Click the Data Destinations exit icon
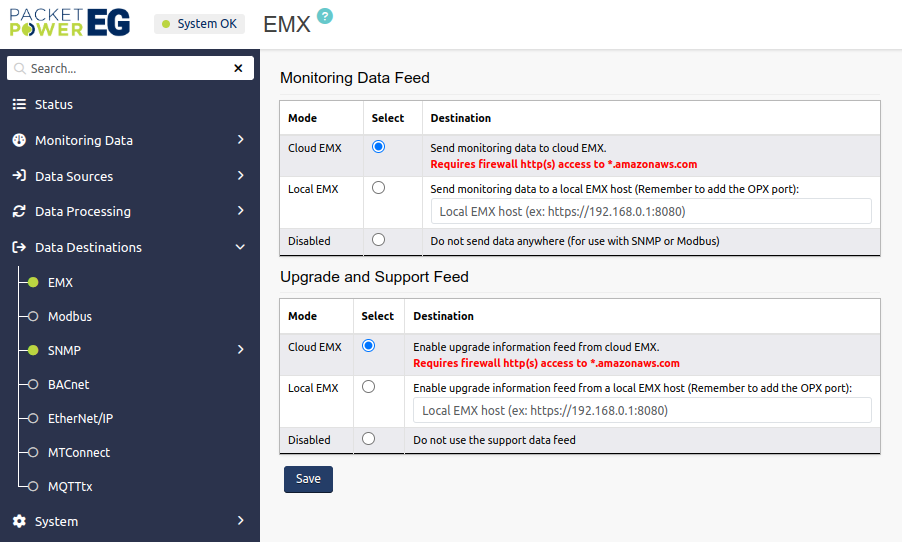 click(19, 247)
